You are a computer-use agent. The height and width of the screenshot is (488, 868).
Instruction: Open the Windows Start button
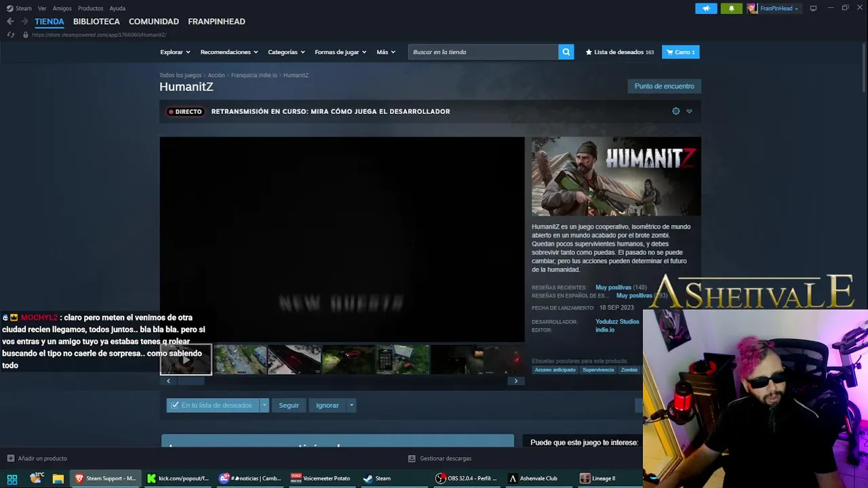[12, 479]
